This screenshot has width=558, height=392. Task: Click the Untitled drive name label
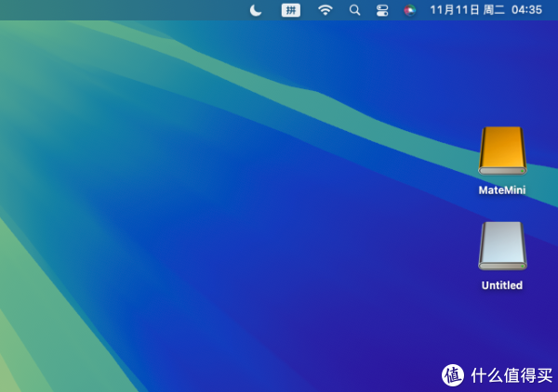(502, 285)
